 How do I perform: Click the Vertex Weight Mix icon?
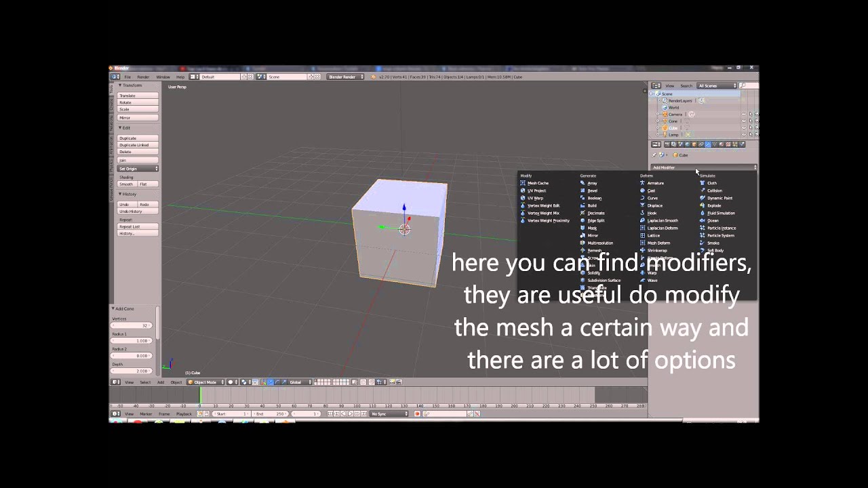pos(523,213)
